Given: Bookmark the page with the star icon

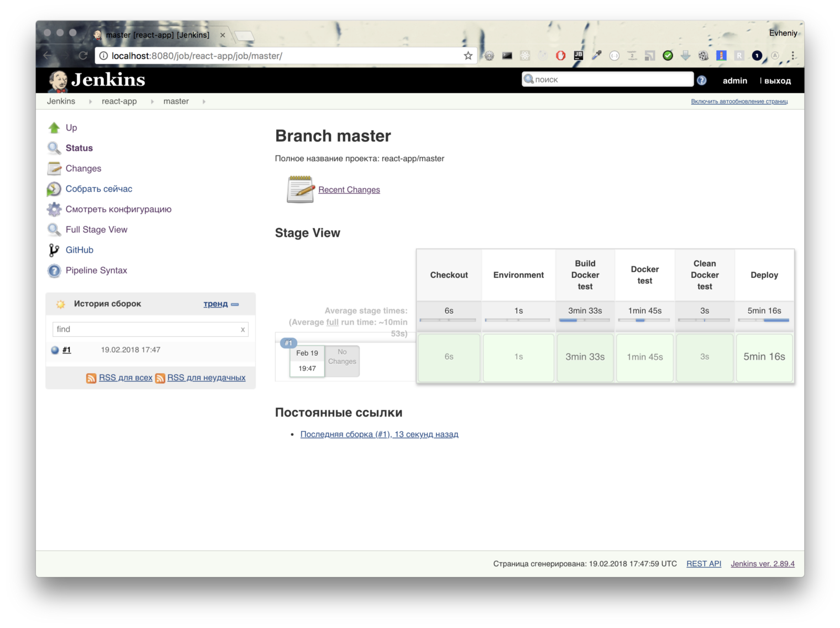Looking at the screenshot, I should pos(468,56).
